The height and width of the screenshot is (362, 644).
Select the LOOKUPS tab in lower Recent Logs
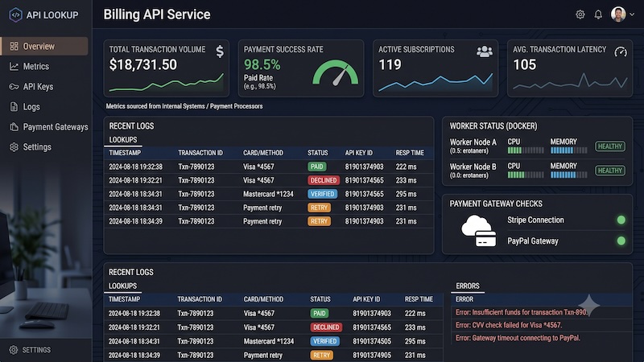[122, 286]
